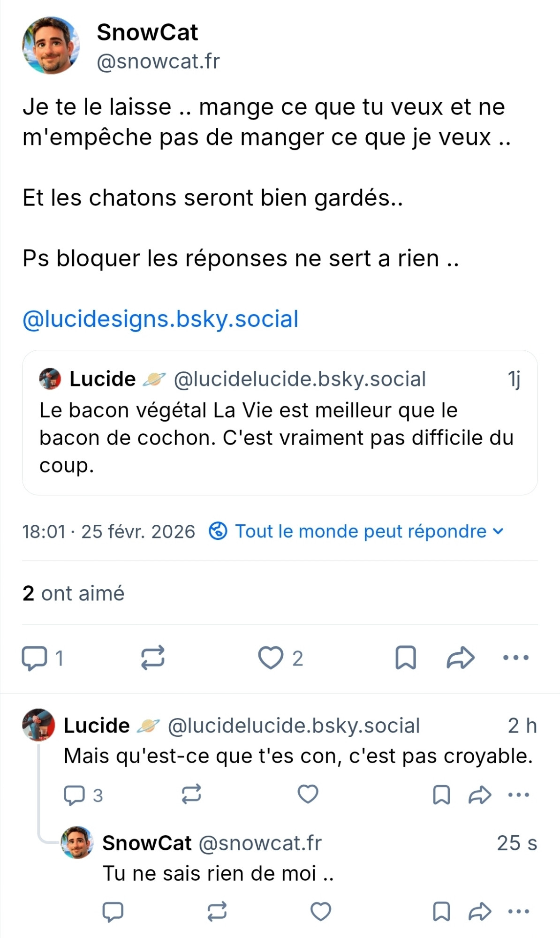Share the main post via arrow icon
This screenshot has width=560, height=938.
461,658
